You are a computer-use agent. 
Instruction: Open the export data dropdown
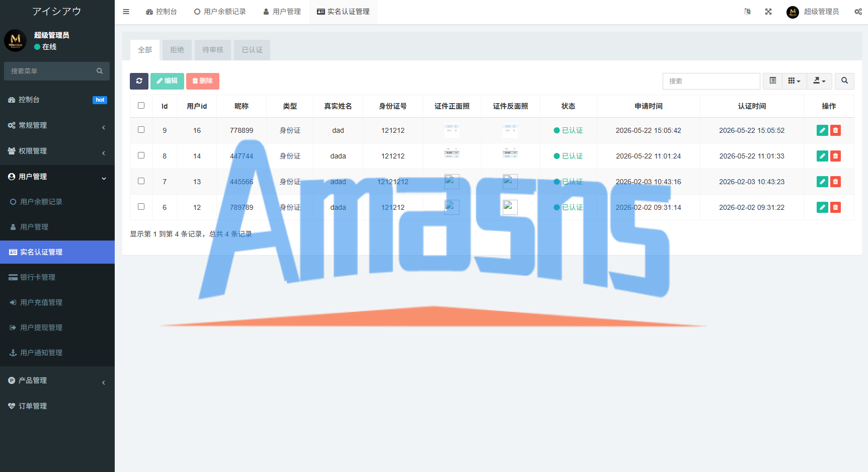[820, 81]
